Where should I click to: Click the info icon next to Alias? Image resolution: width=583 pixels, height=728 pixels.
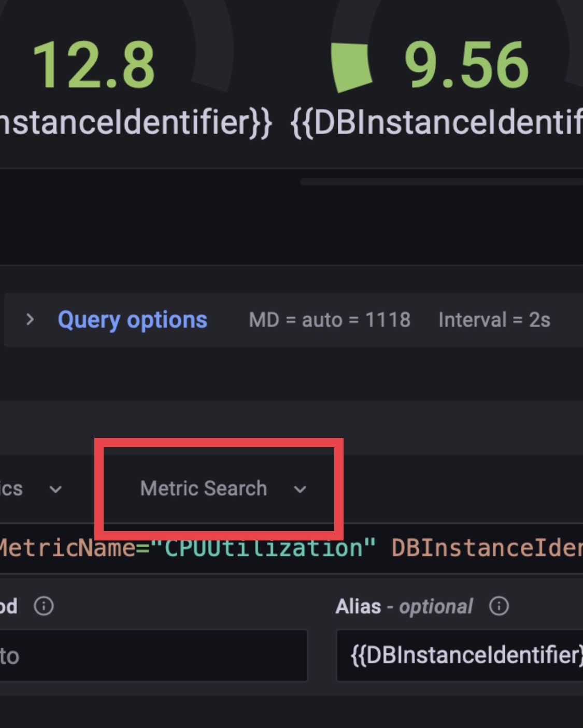click(x=498, y=605)
